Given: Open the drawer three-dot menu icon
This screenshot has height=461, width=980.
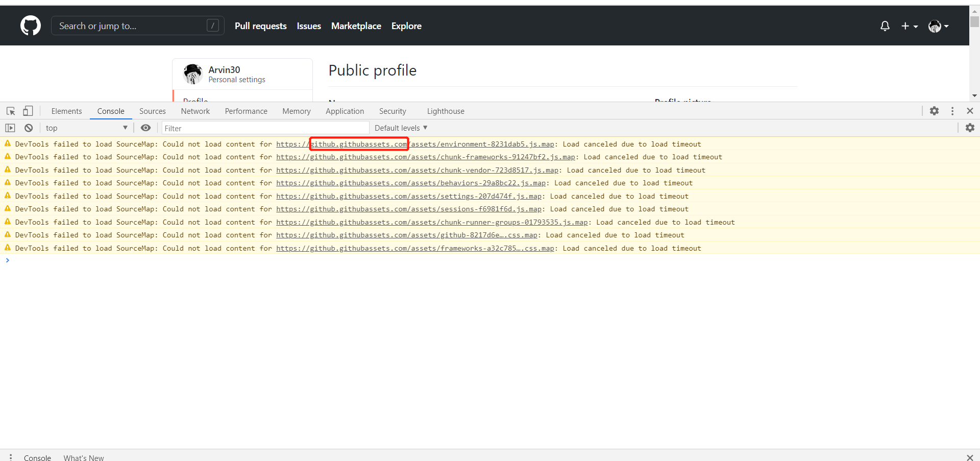Looking at the screenshot, I should (x=11, y=457).
